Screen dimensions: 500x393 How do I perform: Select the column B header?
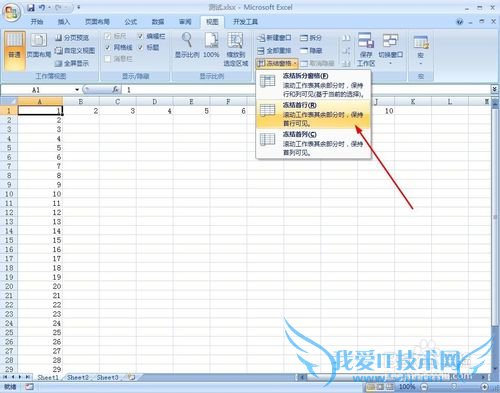pyautogui.click(x=81, y=101)
